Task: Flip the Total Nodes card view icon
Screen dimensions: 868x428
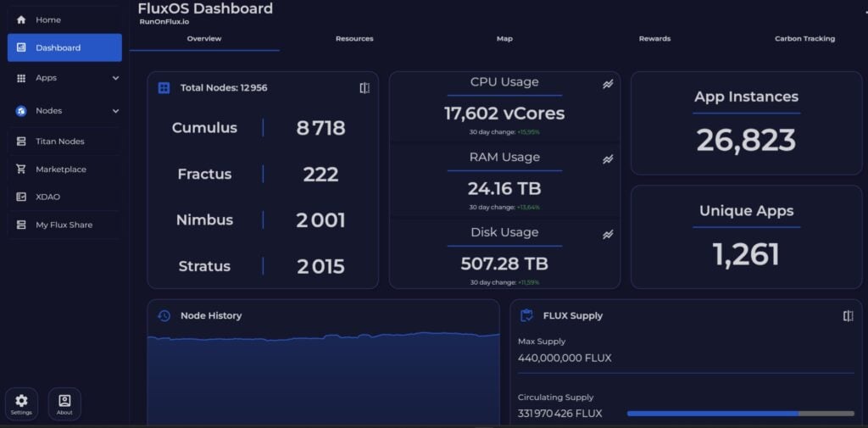Action: click(x=364, y=88)
